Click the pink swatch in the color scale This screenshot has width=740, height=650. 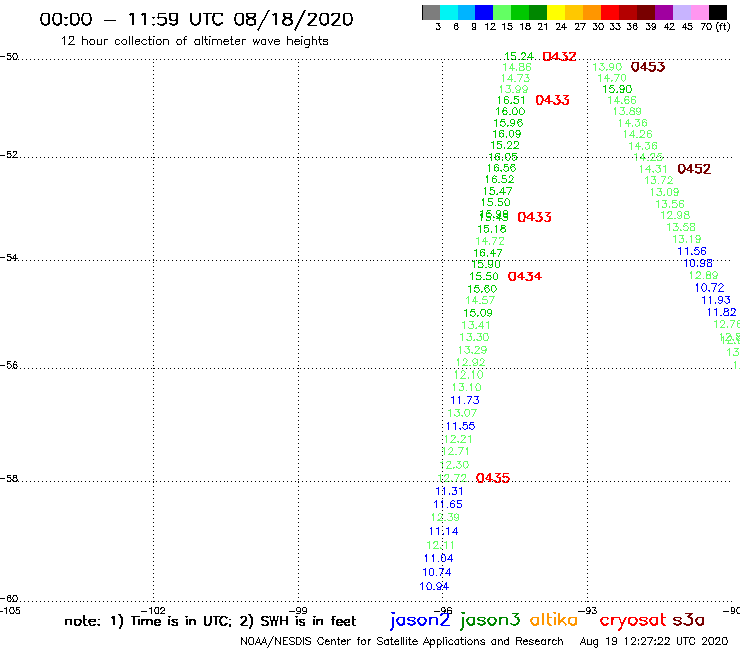pyautogui.click(x=699, y=12)
